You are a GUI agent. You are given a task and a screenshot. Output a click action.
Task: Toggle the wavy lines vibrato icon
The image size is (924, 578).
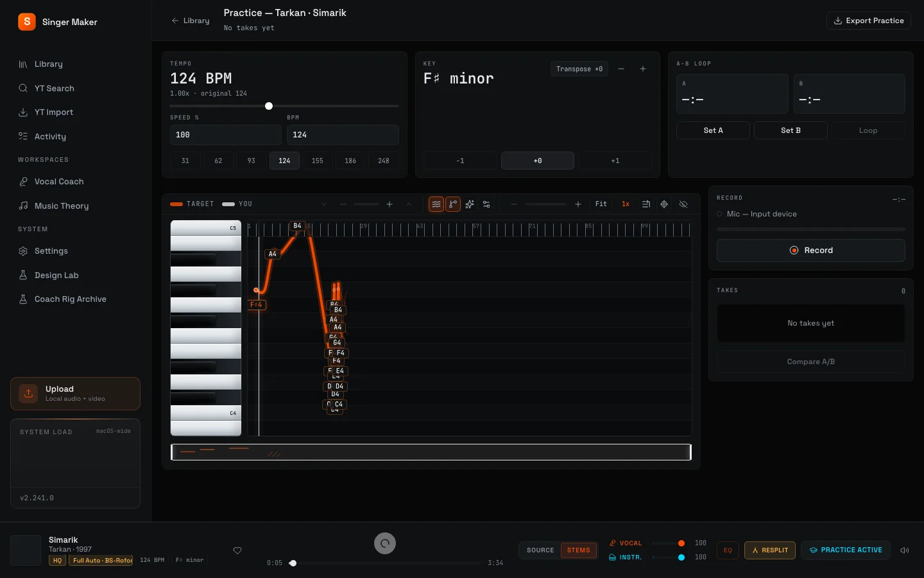pyautogui.click(x=436, y=204)
